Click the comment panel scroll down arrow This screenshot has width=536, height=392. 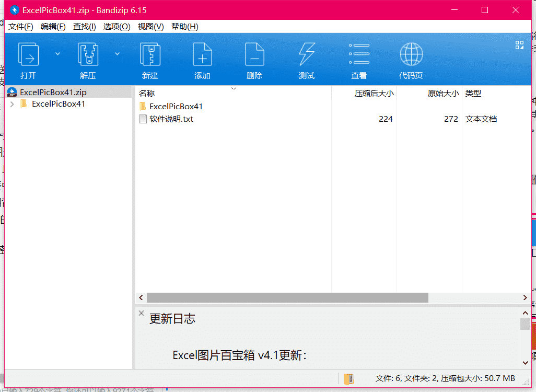click(526, 363)
